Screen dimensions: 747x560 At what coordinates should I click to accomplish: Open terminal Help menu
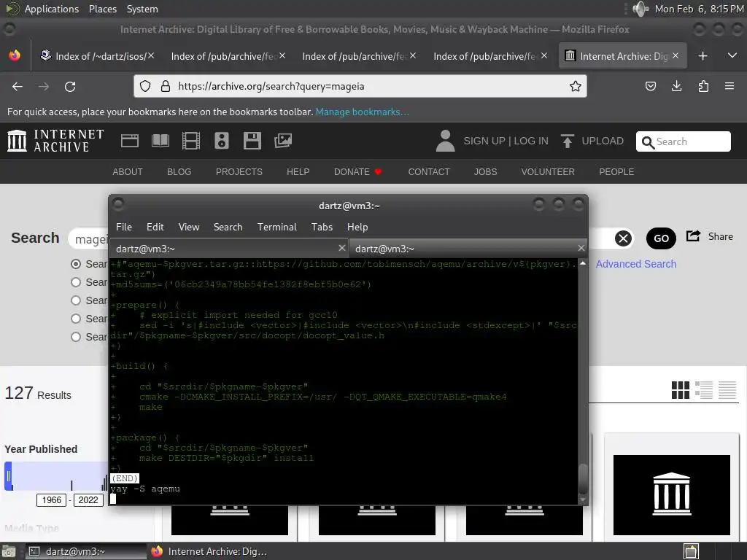point(357,227)
